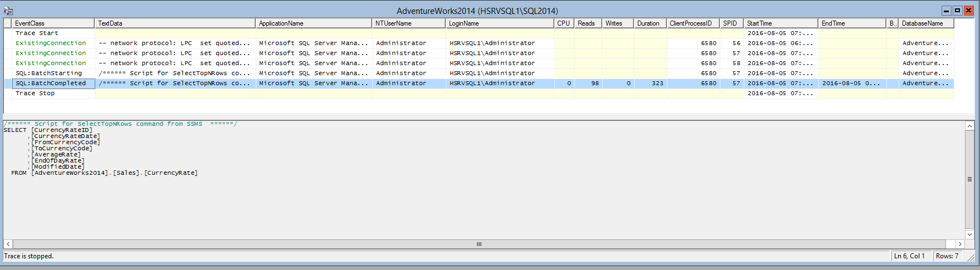Screen dimensions: 980x270
Task: Click the CPU column header
Action: tap(564, 23)
